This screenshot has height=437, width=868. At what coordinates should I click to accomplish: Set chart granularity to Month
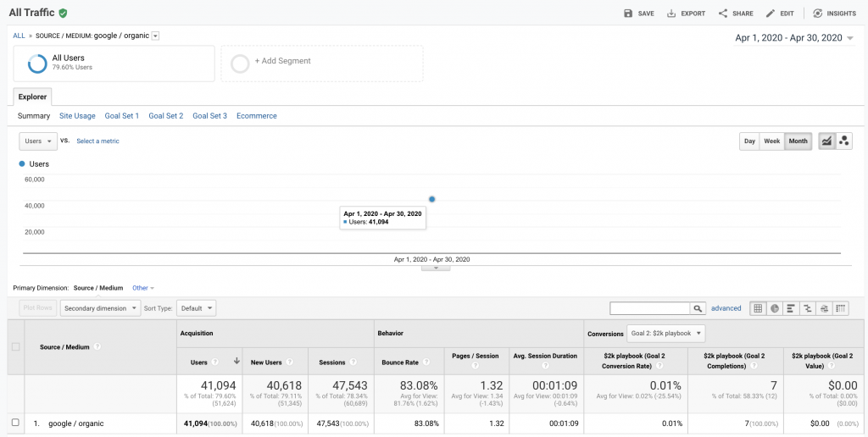pyautogui.click(x=798, y=141)
